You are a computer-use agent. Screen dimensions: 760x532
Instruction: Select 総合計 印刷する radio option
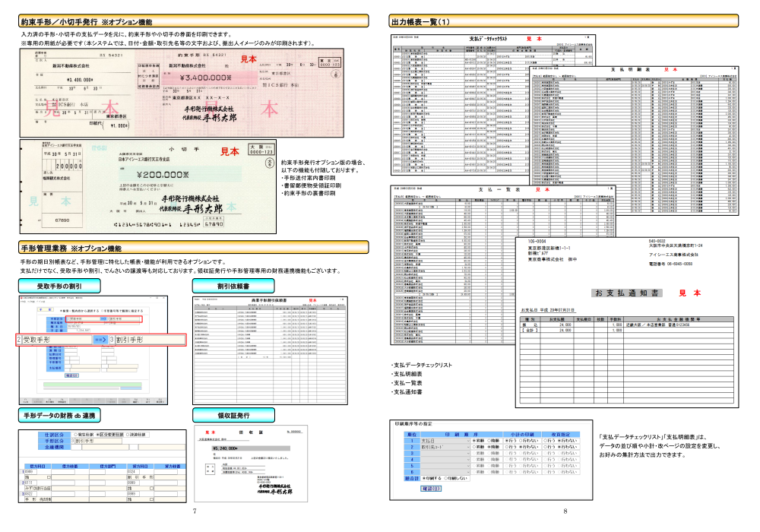(432, 478)
